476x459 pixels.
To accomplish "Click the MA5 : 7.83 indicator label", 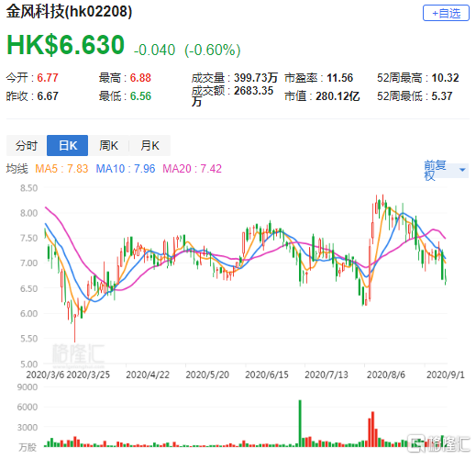I will pyautogui.click(x=61, y=169).
